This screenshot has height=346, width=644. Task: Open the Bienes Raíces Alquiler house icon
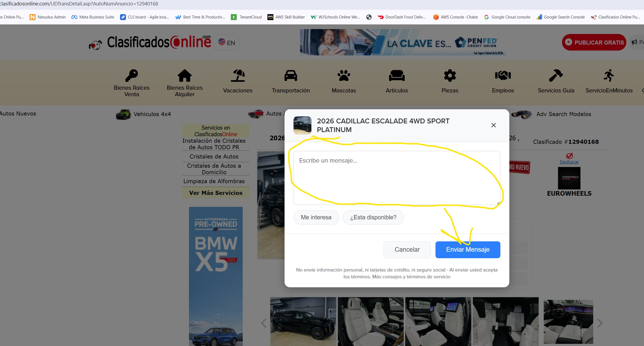tap(185, 76)
